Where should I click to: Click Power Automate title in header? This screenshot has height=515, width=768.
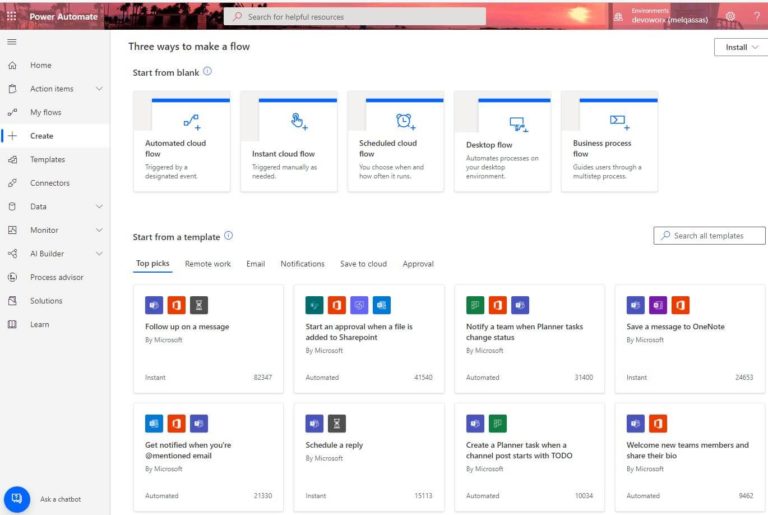(63, 16)
